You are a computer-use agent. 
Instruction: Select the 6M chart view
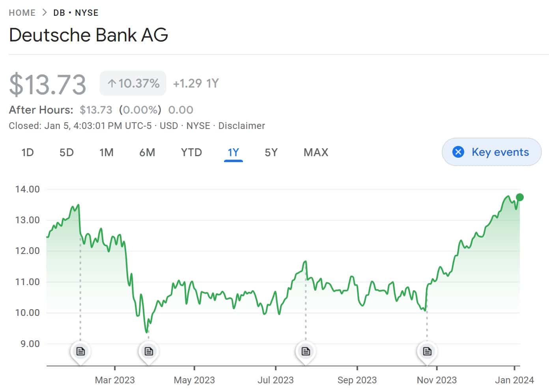tap(147, 152)
